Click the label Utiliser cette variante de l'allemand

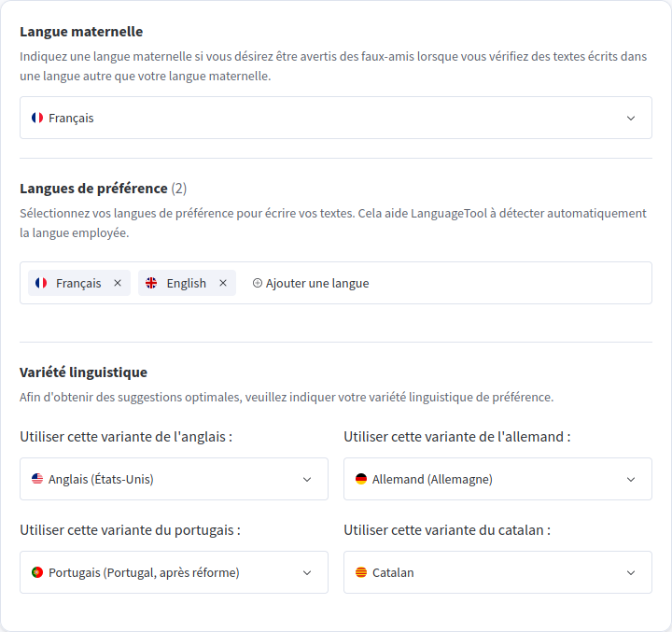457,437
